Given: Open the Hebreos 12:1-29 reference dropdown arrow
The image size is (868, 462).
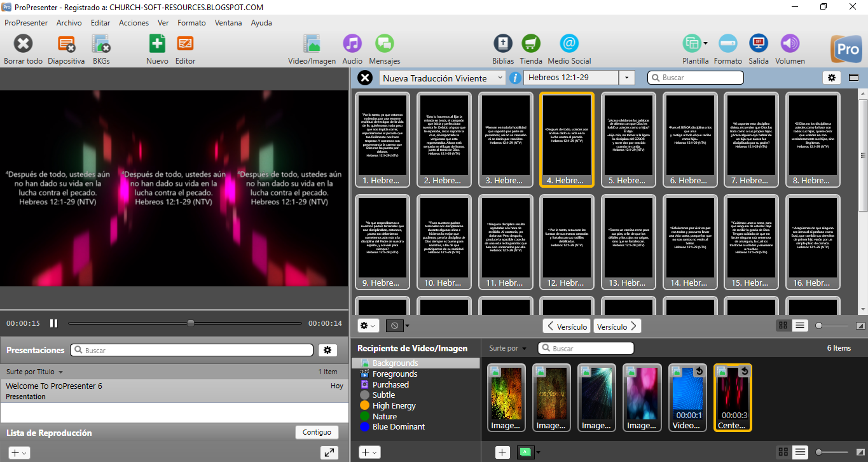Looking at the screenshot, I should pyautogui.click(x=627, y=78).
